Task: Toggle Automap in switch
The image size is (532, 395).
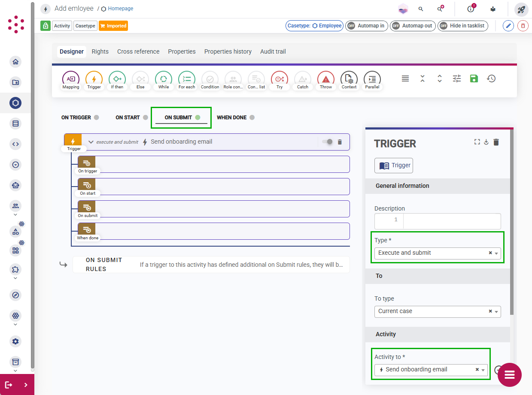Action: pyautogui.click(x=367, y=26)
